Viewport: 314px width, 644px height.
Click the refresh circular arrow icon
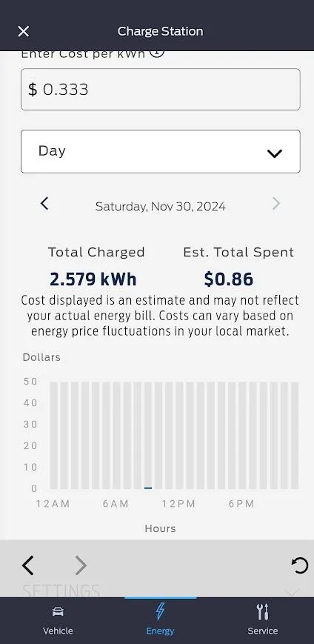[300, 565]
